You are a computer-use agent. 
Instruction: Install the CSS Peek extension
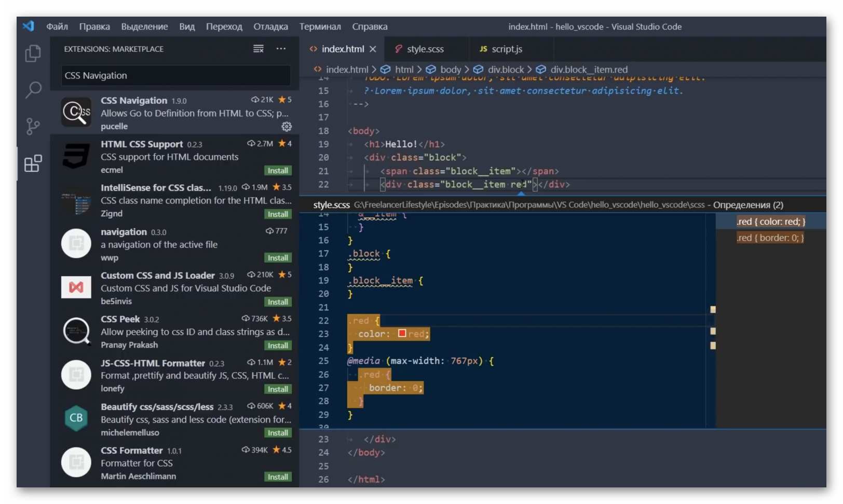pos(278,345)
